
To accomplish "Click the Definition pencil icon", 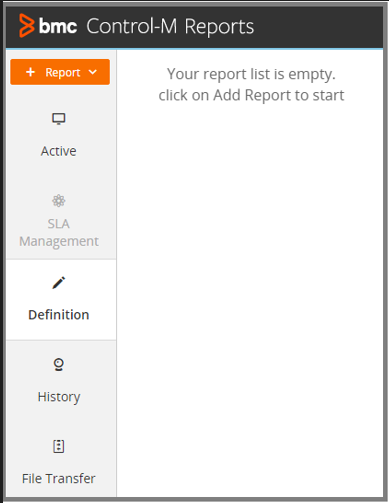I will click(59, 283).
